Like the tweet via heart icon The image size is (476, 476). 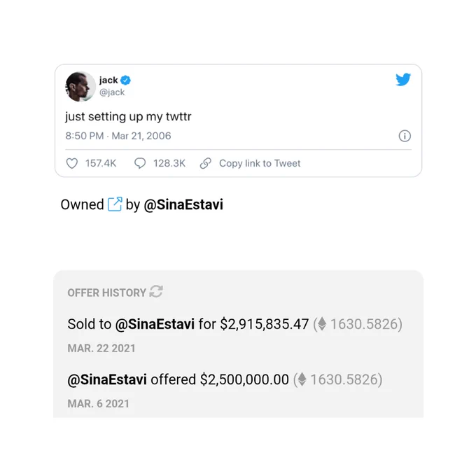point(72,163)
